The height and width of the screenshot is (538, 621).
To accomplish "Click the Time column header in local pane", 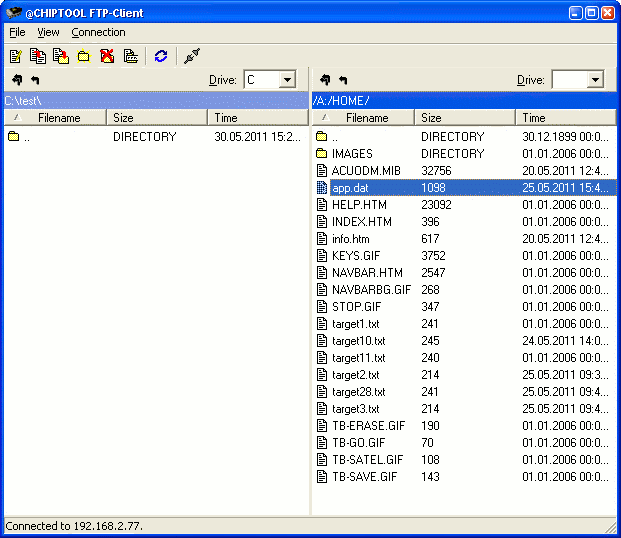I will [258, 118].
